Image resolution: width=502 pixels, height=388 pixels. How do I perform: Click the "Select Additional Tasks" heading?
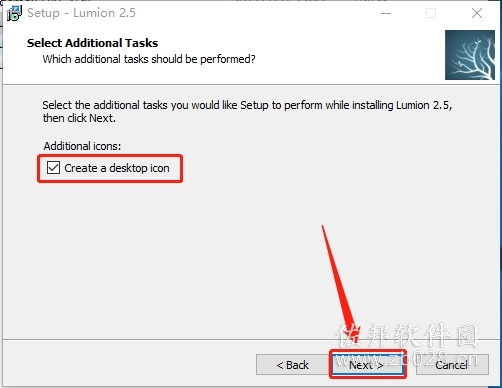(x=93, y=43)
